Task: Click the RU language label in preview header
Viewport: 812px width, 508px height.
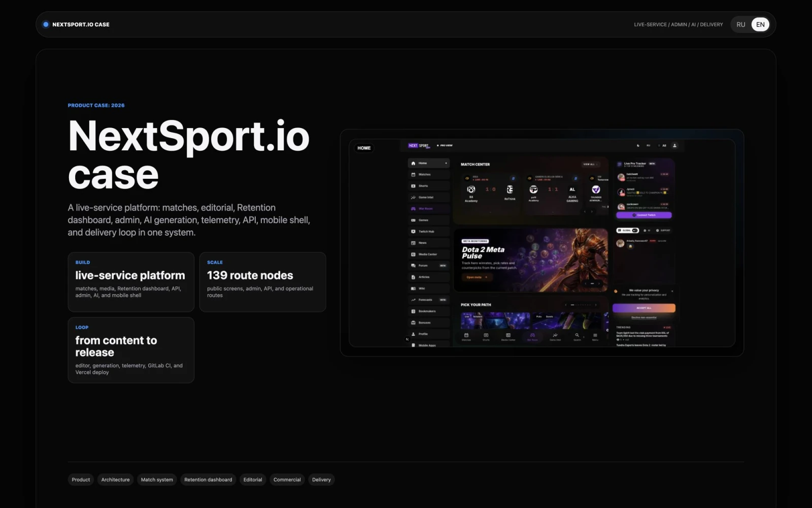Action: click(x=648, y=145)
